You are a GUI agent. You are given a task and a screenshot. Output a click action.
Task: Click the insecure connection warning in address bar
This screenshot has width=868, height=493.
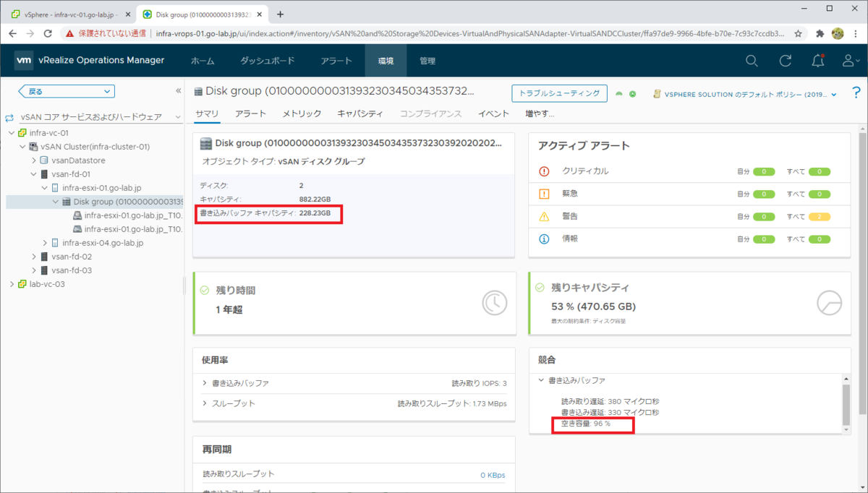pyautogui.click(x=106, y=33)
